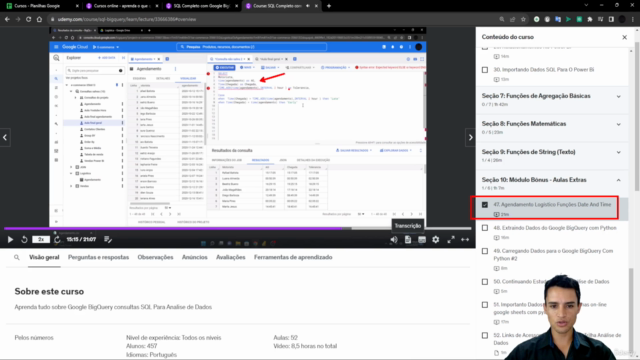Open video player settings gear

point(436,240)
